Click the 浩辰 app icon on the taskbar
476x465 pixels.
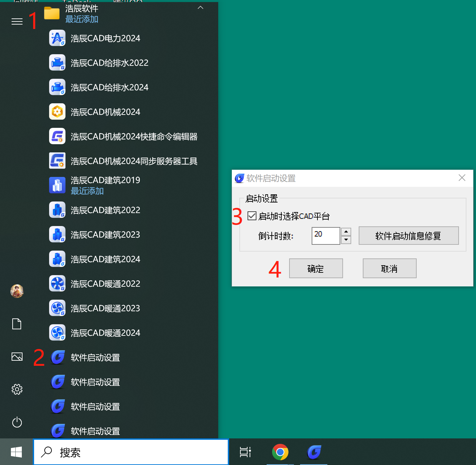(x=314, y=452)
